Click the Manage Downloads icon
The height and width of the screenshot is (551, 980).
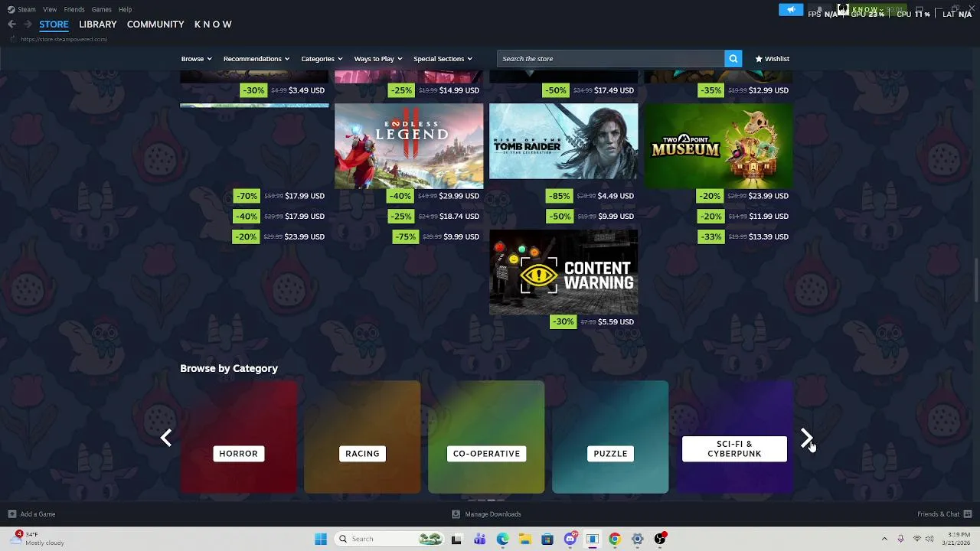click(x=456, y=514)
